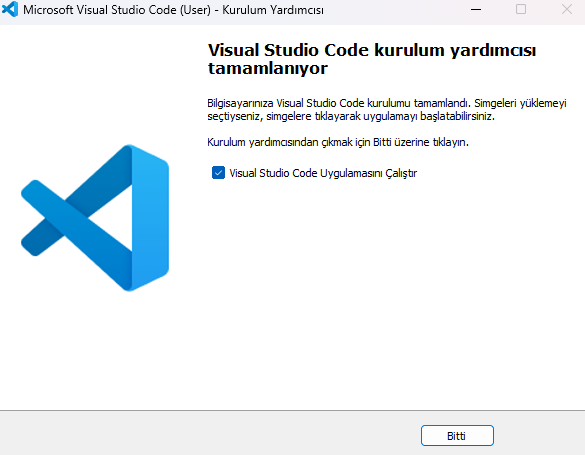Image resolution: width=585 pixels, height=455 pixels.
Task: Click the large Visual Studio Code logo image
Action: [95, 218]
